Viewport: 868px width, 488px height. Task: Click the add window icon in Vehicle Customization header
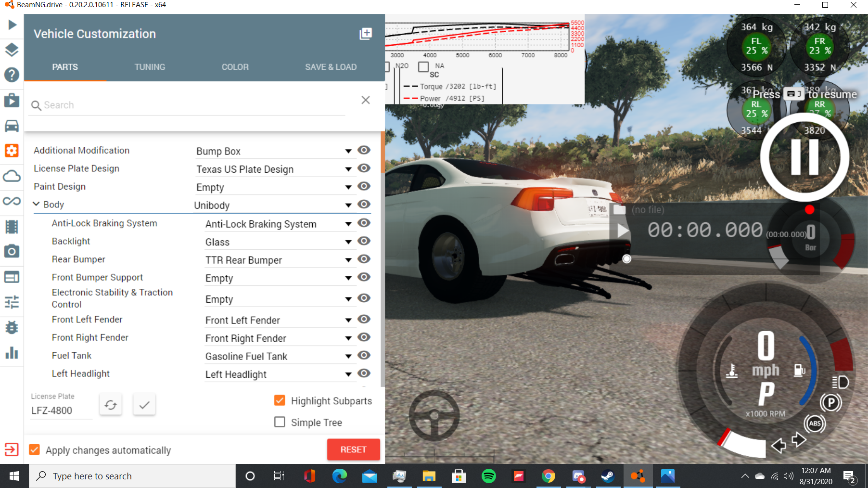366,34
